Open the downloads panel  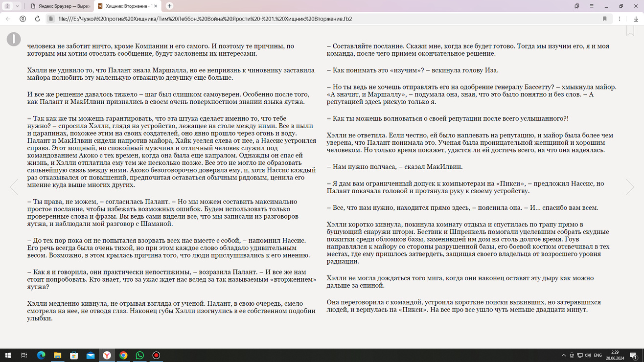click(x=636, y=19)
